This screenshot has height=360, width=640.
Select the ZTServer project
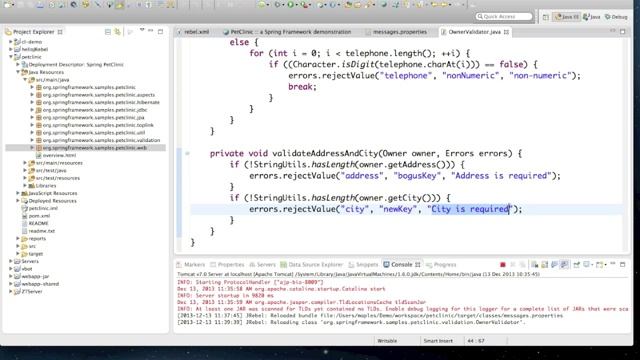[32, 291]
